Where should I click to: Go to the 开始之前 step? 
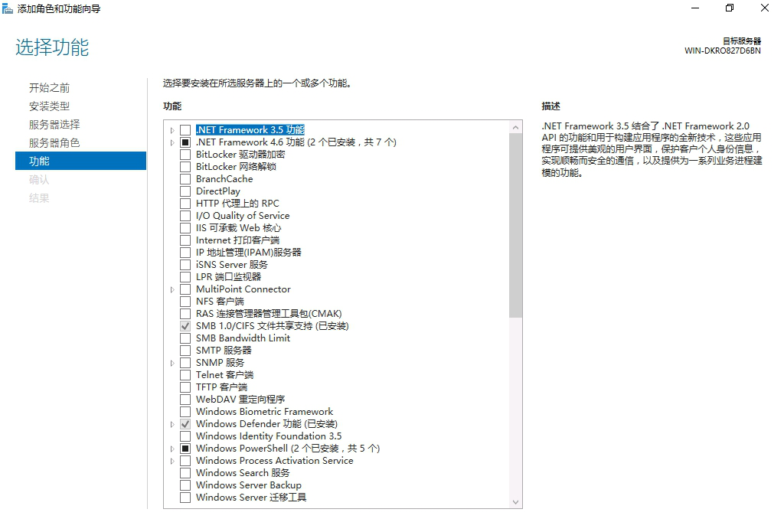(x=49, y=88)
